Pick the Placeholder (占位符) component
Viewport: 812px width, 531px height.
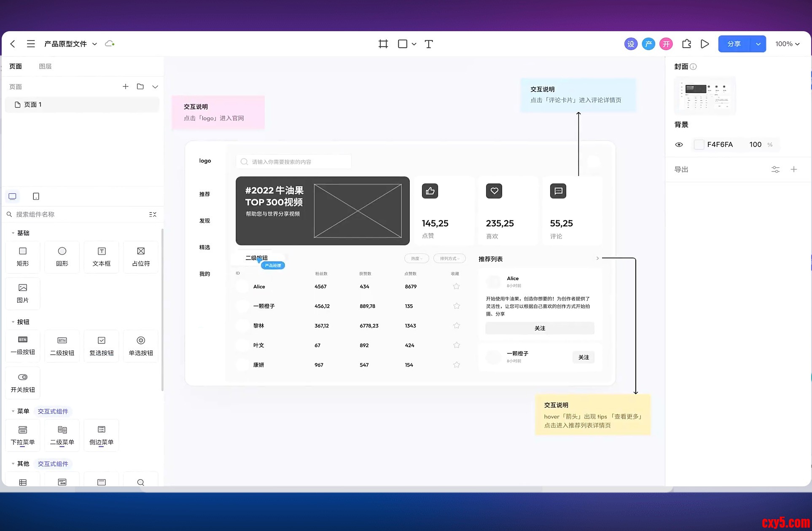coord(141,256)
